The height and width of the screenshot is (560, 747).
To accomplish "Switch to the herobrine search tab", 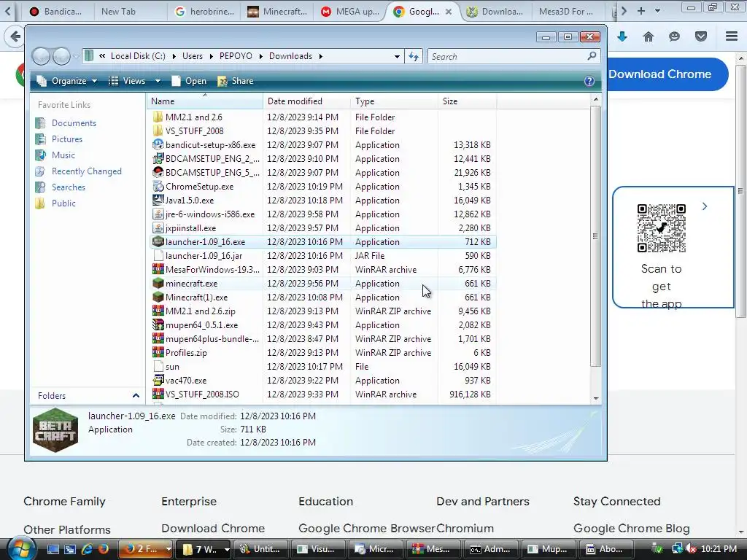I will point(205,12).
